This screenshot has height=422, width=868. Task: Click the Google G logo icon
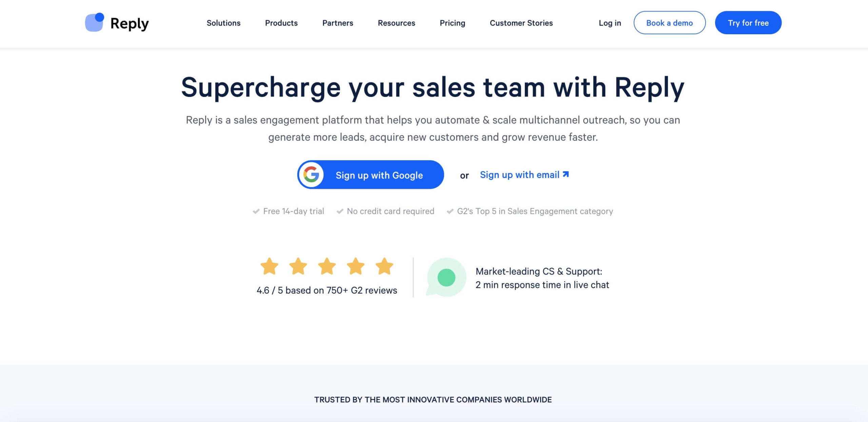coord(311,175)
